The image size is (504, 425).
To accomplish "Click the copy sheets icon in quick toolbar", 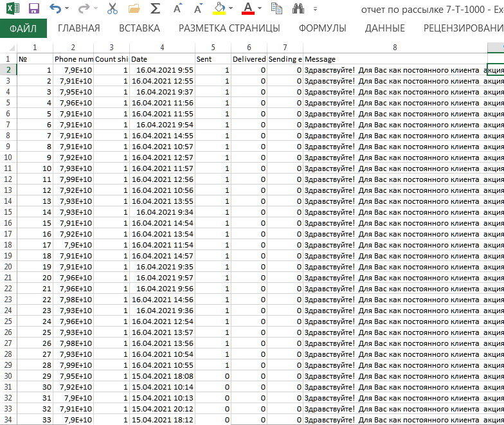I will (x=276, y=9).
